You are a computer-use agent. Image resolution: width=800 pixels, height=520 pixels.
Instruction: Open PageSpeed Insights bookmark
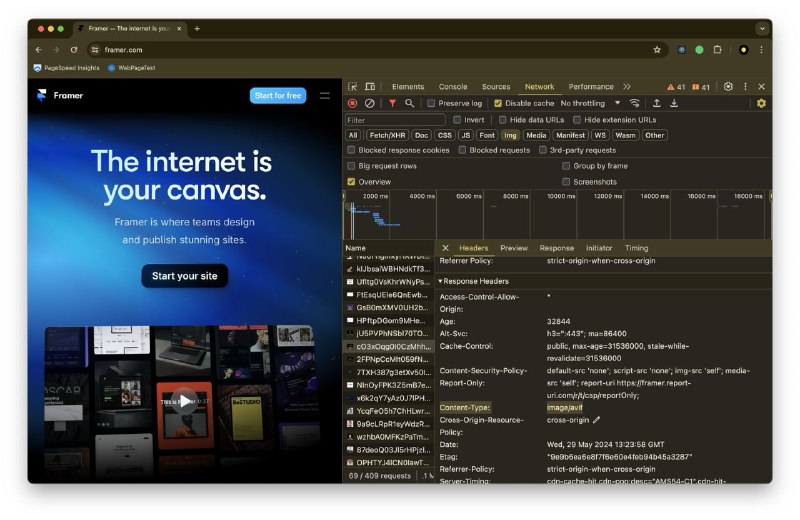point(66,68)
